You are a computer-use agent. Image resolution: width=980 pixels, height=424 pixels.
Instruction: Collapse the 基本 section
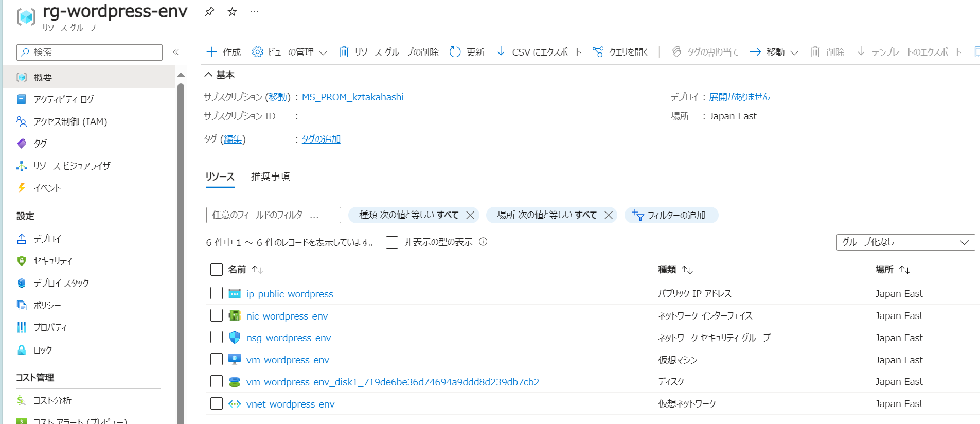[x=208, y=75]
